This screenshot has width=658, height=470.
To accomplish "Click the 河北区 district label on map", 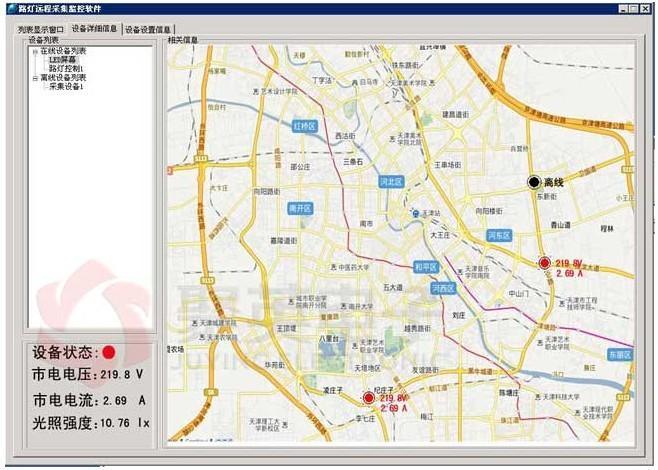I will click(392, 182).
